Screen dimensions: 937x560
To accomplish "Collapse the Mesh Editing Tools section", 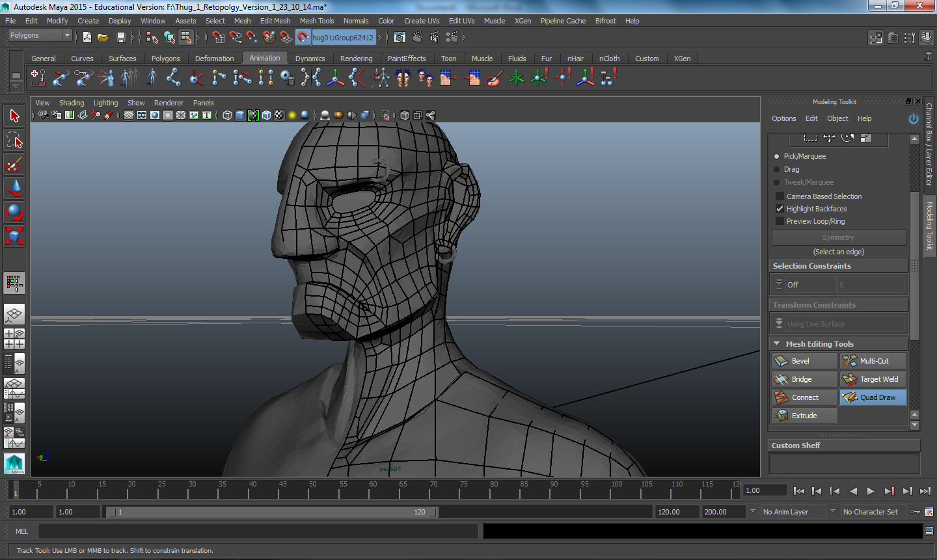I will click(x=777, y=344).
